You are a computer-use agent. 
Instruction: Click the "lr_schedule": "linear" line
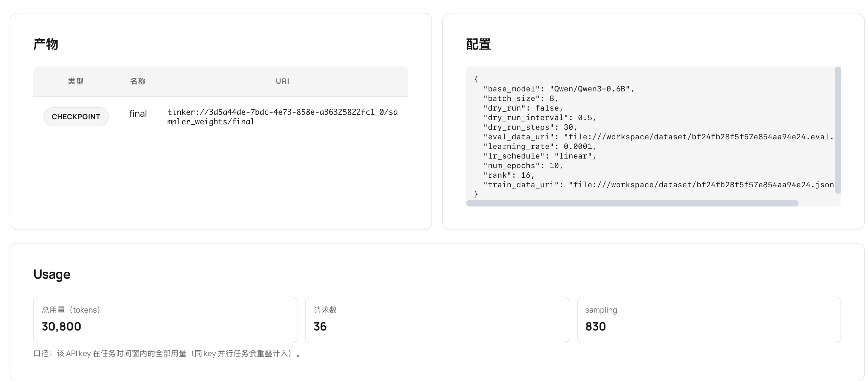click(x=540, y=156)
